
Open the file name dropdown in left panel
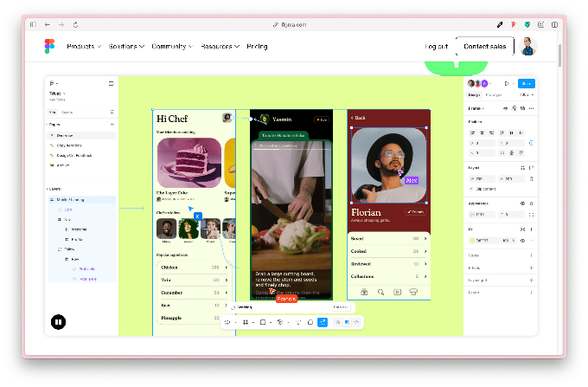coord(57,94)
